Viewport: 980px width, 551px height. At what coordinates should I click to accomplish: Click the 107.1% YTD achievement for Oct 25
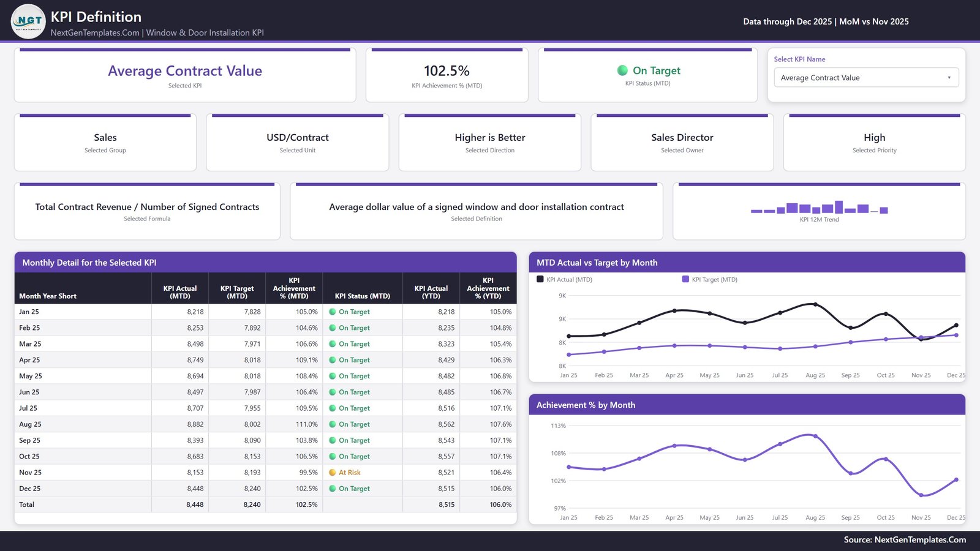click(500, 457)
